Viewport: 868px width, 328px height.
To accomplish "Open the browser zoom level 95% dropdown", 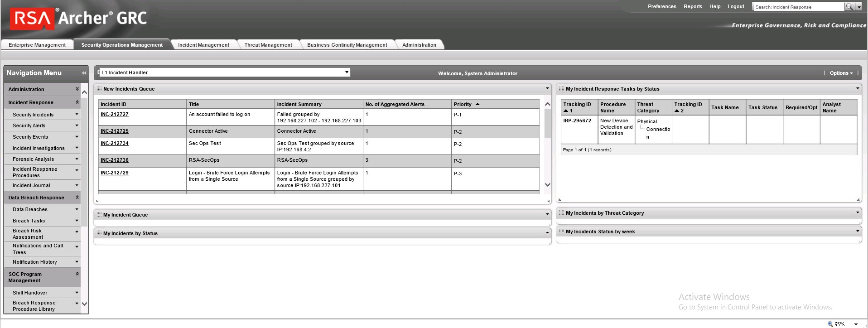I will [x=856, y=324].
